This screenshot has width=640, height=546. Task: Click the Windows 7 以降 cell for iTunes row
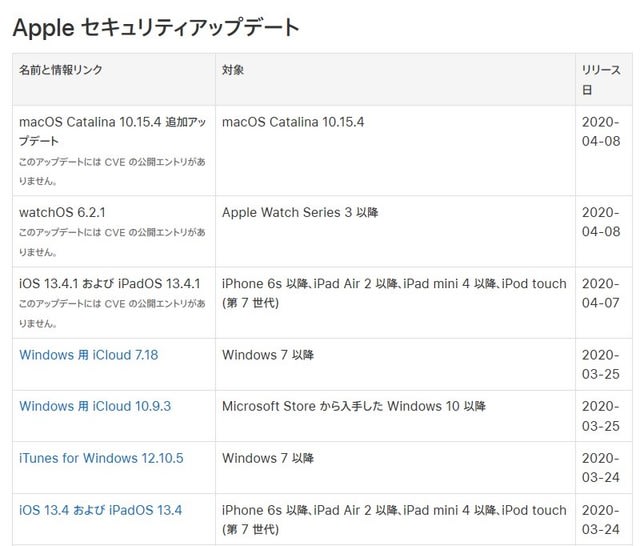(x=268, y=458)
